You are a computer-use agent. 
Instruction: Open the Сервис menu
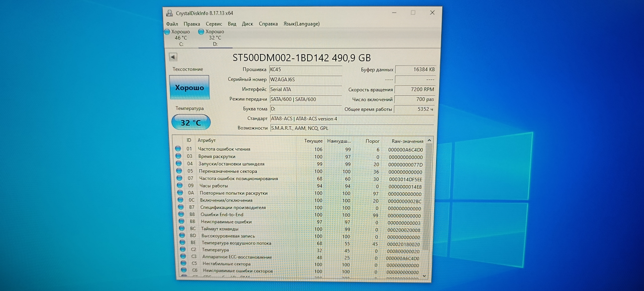(x=214, y=24)
